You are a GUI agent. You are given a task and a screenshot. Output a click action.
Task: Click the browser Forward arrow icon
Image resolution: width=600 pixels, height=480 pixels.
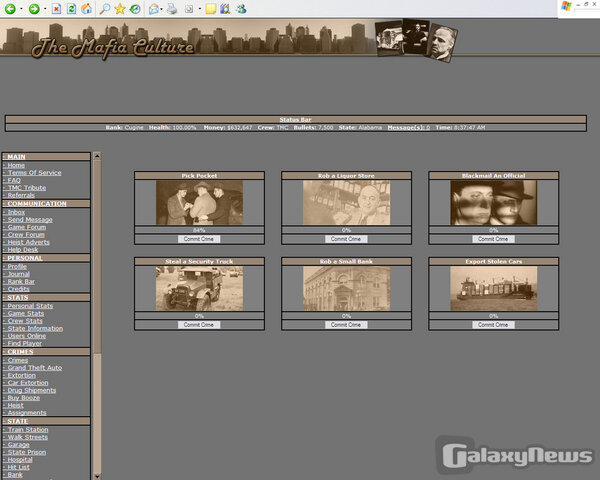(34, 9)
